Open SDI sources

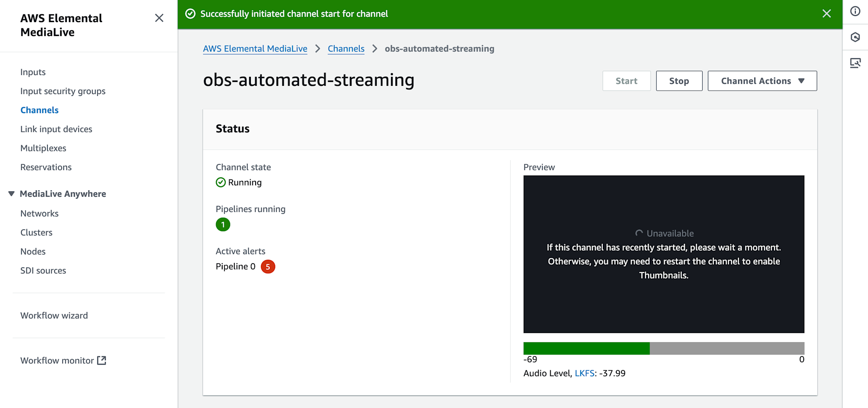pyautogui.click(x=43, y=271)
